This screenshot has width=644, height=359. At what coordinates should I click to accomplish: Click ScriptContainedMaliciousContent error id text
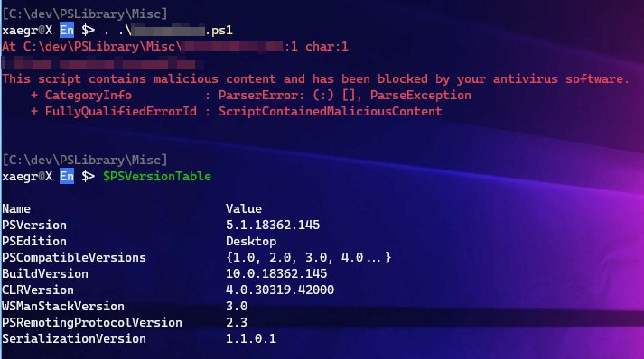[331, 111]
